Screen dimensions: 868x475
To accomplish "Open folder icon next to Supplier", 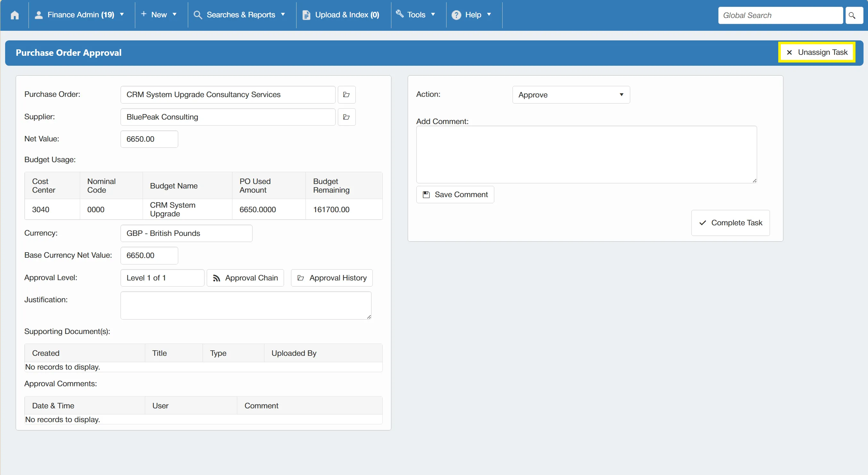I will [346, 117].
